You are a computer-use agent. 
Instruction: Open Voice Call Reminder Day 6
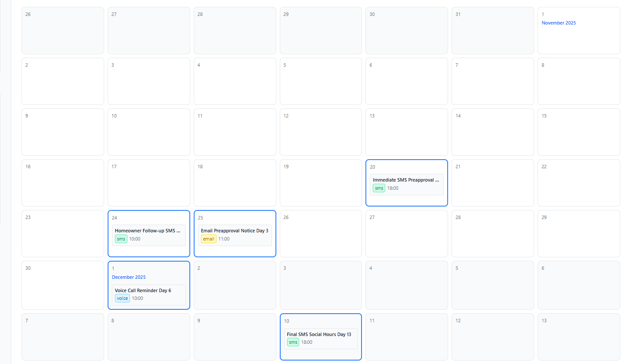(x=143, y=291)
